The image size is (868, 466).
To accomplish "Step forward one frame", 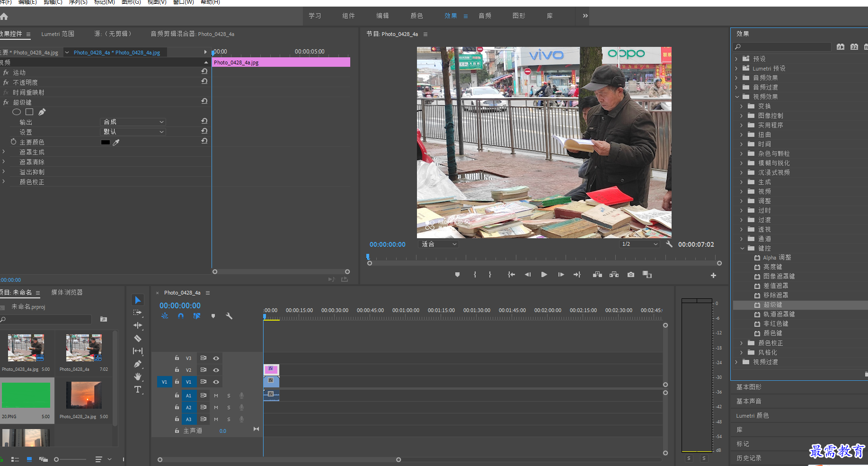I will [x=561, y=275].
